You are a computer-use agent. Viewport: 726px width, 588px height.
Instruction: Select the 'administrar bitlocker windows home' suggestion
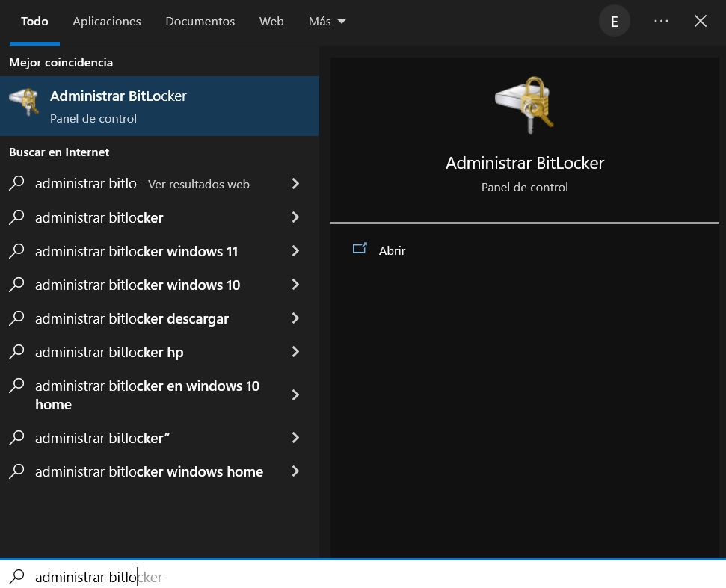149,471
